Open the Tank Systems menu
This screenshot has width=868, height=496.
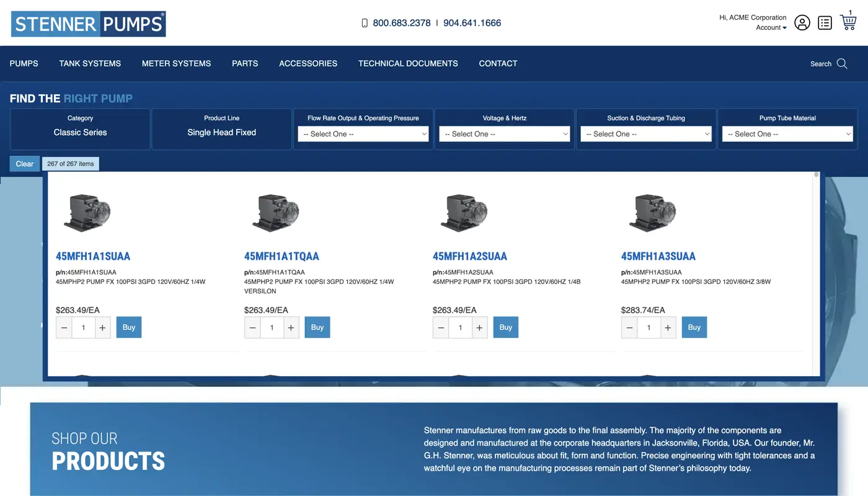90,63
